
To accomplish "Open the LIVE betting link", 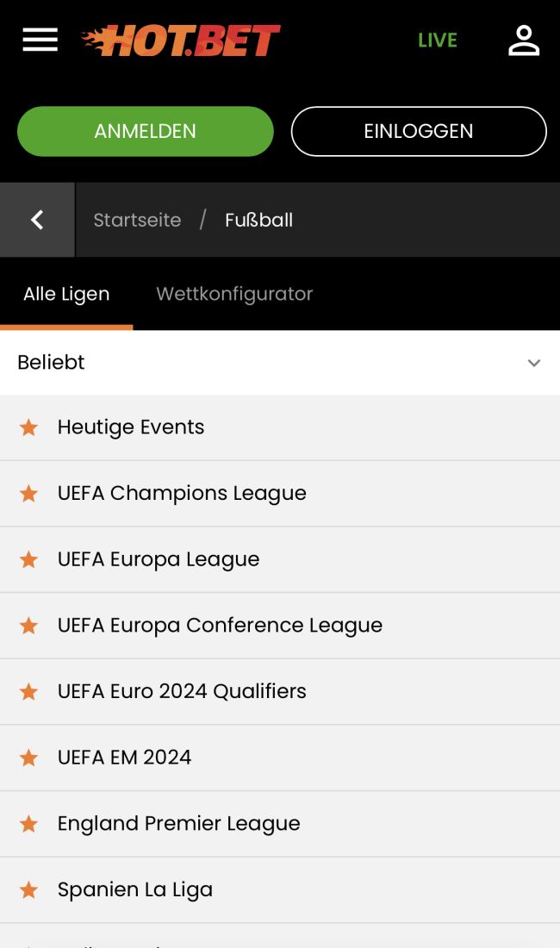I will click(x=437, y=41).
